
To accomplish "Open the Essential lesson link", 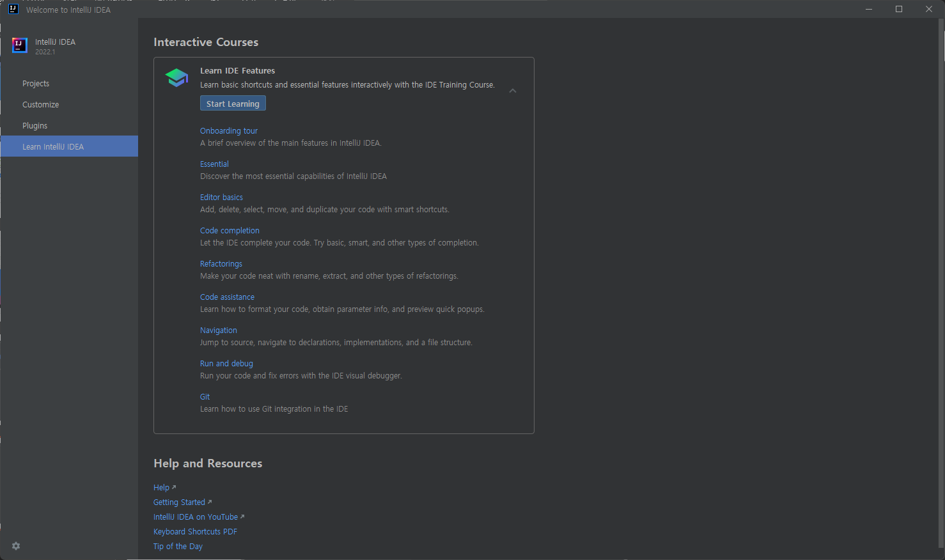I will (214, 164).
